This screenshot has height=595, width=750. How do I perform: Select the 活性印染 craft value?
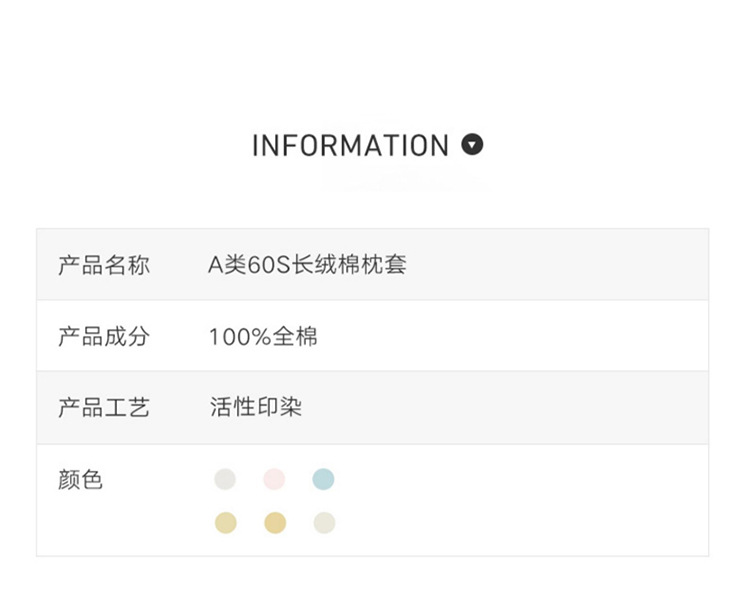pyautogui.click(x=256, y=408)
